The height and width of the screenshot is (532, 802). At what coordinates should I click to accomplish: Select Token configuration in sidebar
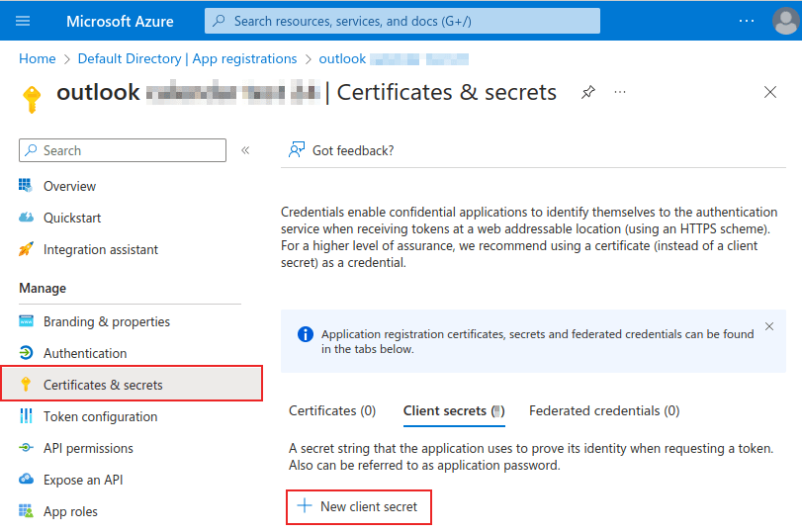click(100, 416)
